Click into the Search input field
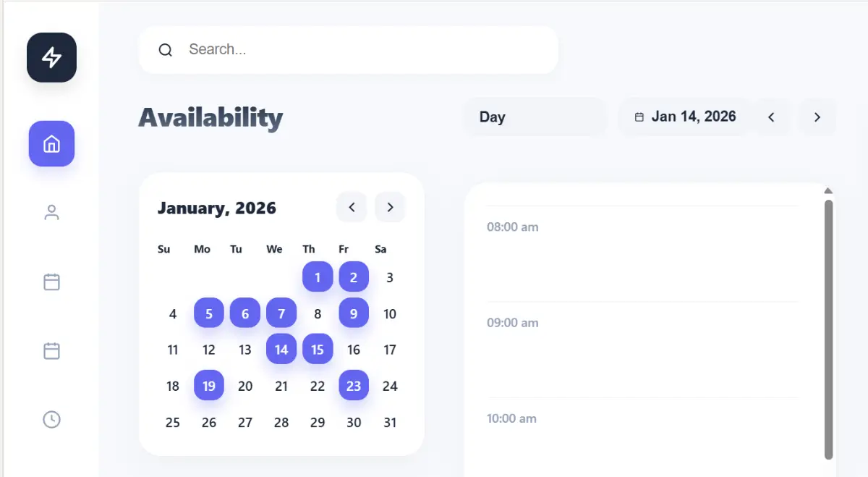This screenshot has height=477, width=868. (362, 50)
